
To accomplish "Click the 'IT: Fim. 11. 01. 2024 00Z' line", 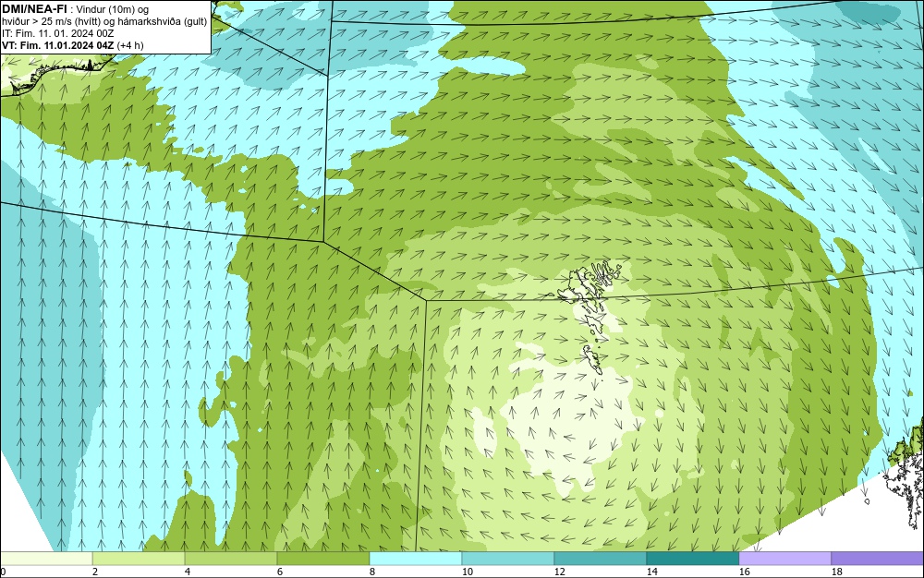I will point(57,33).
